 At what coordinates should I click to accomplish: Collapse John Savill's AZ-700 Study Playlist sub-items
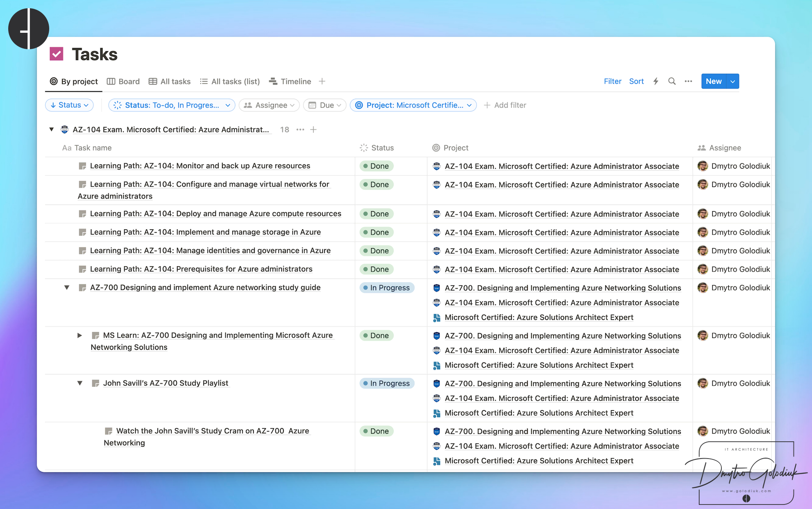pyautogui.click(x=80, y=383)
